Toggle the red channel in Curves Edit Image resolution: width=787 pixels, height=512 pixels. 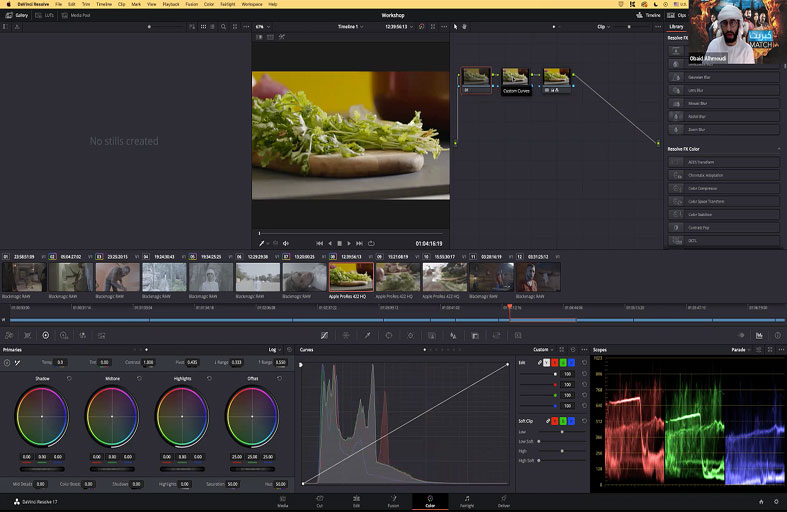tap(554, 362)
